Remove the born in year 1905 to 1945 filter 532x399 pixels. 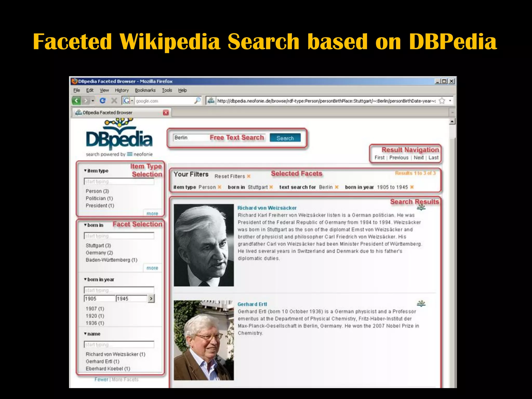tap(412, 187)
